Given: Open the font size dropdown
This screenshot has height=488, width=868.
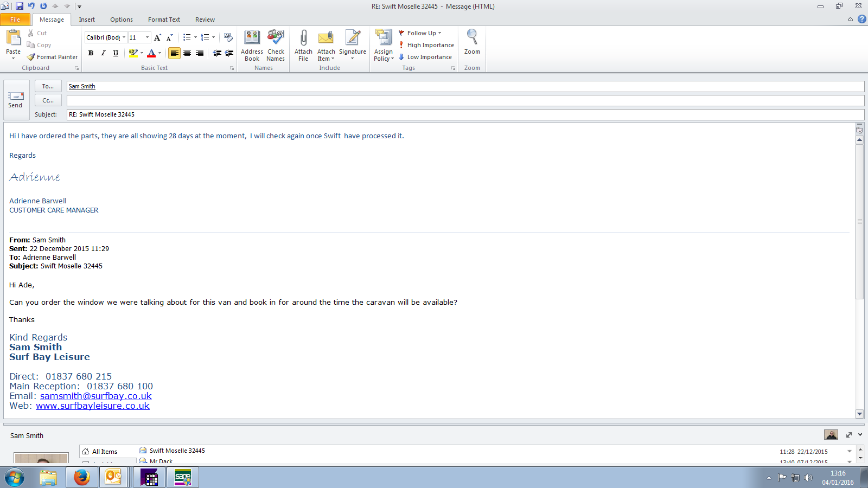Looking at the screenshot, I should point(147,37).
